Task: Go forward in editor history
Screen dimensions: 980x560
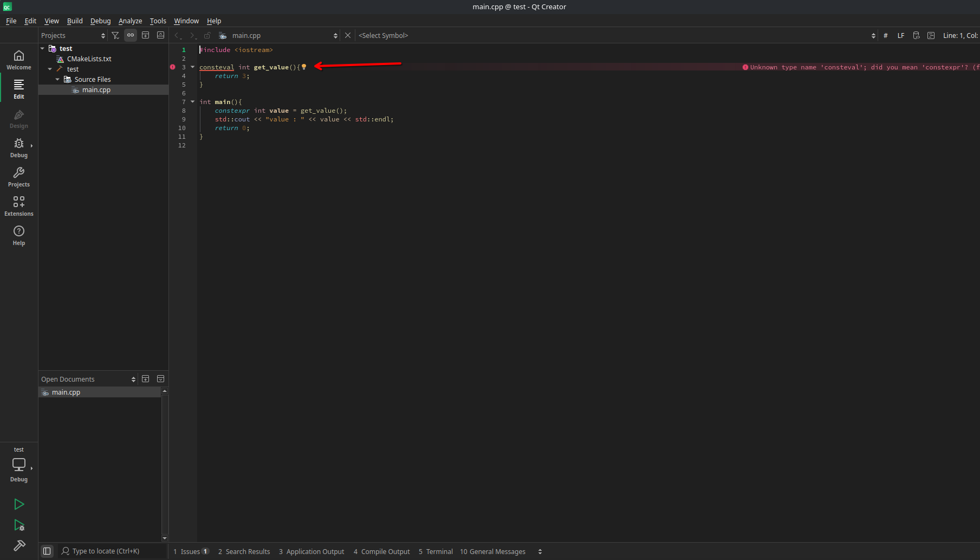Action: [x=192, y=35]
